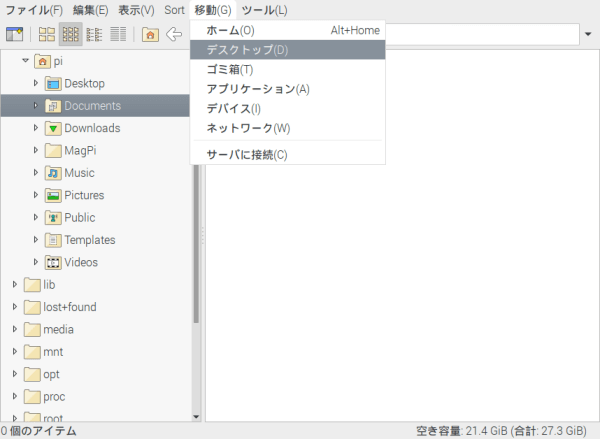Expand the Music folder node
The height and width of the screenshot is (439, 600).
point(36,172)
